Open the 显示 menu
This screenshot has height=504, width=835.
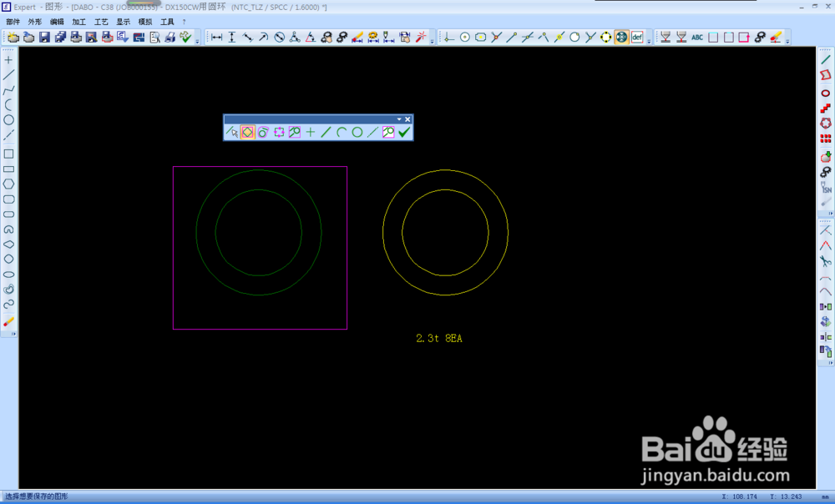123,22
